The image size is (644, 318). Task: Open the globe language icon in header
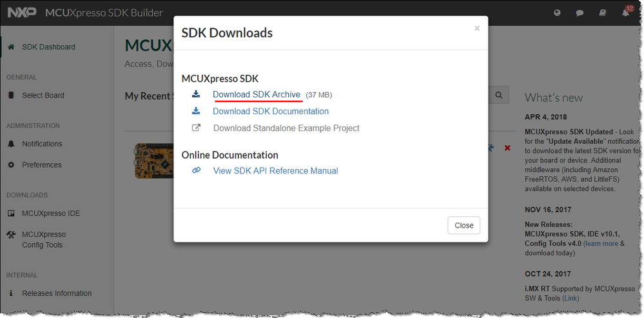[557, 13]
